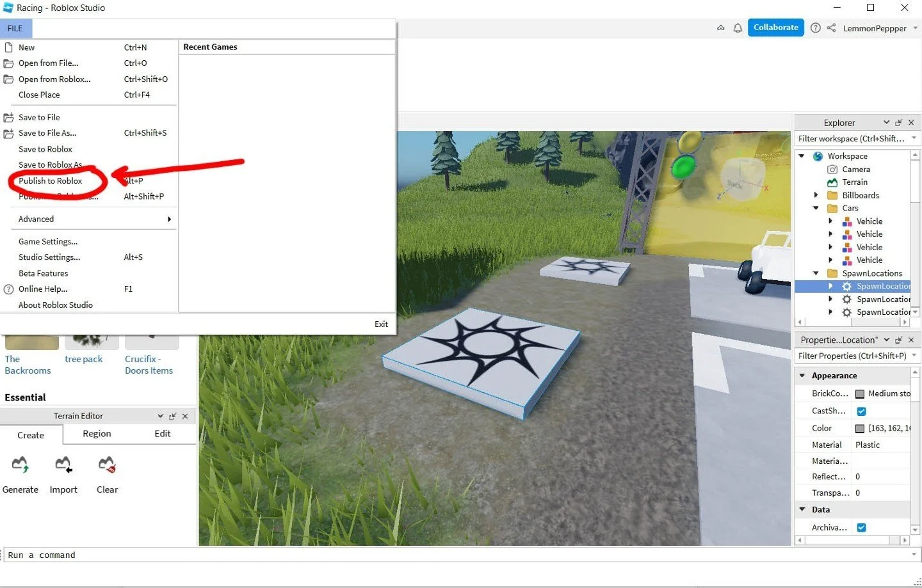This screenshot has height=588, width=922.
Task: Click the cloud status icon in title bar
Action: pos(721,28)
